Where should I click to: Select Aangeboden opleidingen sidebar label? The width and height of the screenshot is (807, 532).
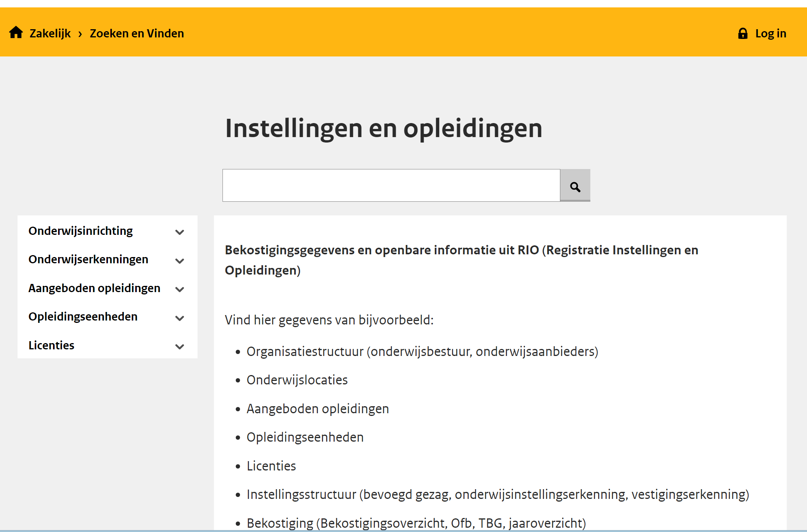[94, 288]
